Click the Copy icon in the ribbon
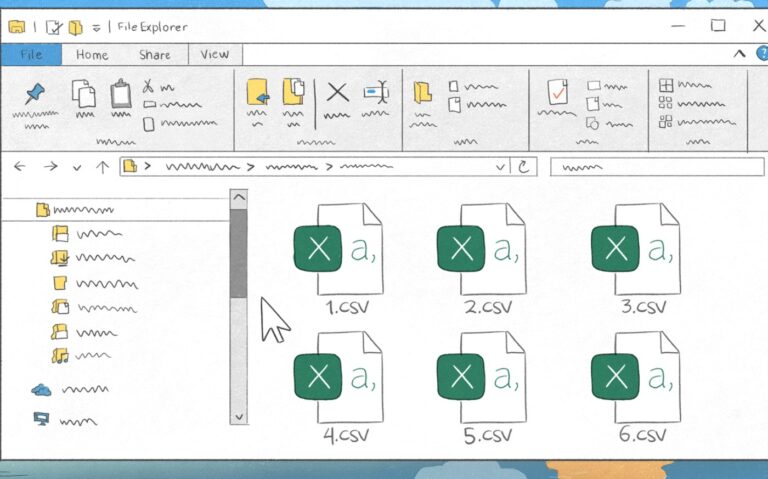 [84, 93]
